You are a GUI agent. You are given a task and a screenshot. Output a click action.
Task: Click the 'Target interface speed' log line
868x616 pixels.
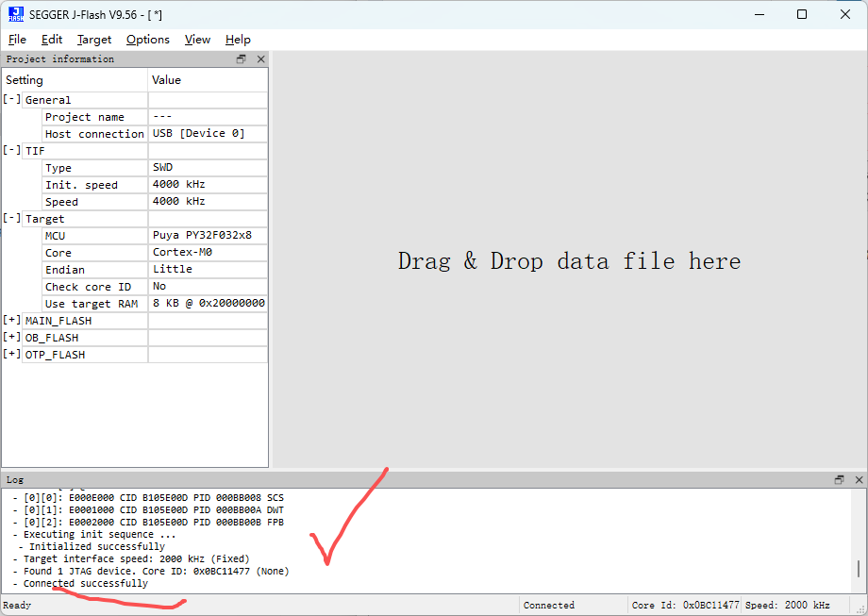coord(130,559)
